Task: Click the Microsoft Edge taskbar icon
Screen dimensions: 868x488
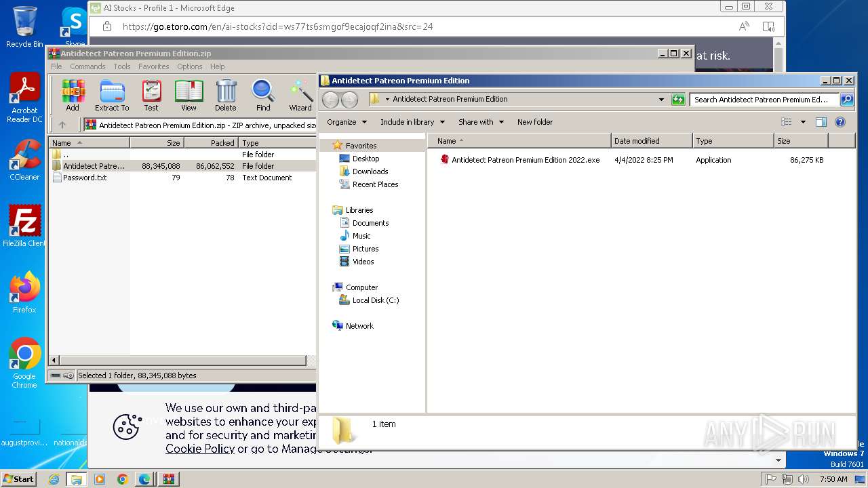Action: pyautogui.click(x=144, y=479)
